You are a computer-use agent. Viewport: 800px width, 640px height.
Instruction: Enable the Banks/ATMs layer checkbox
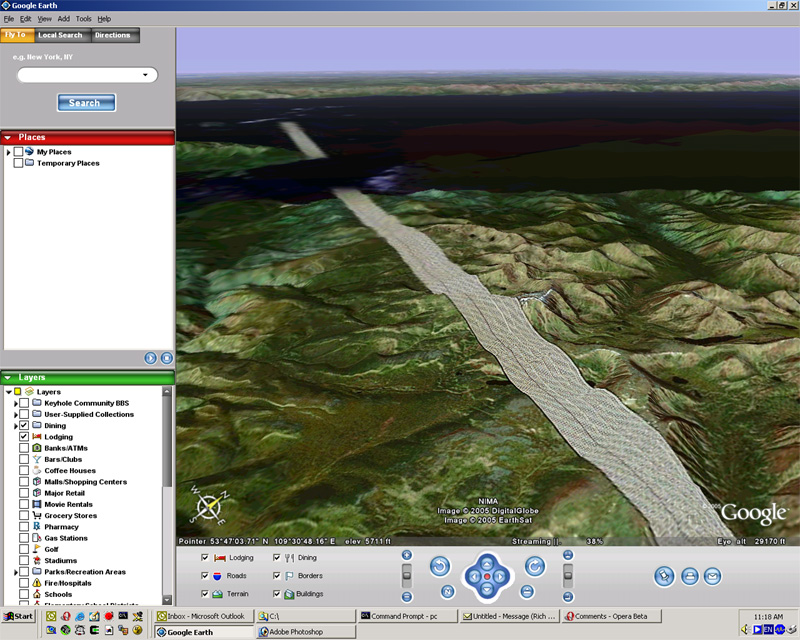pos(24,448)
